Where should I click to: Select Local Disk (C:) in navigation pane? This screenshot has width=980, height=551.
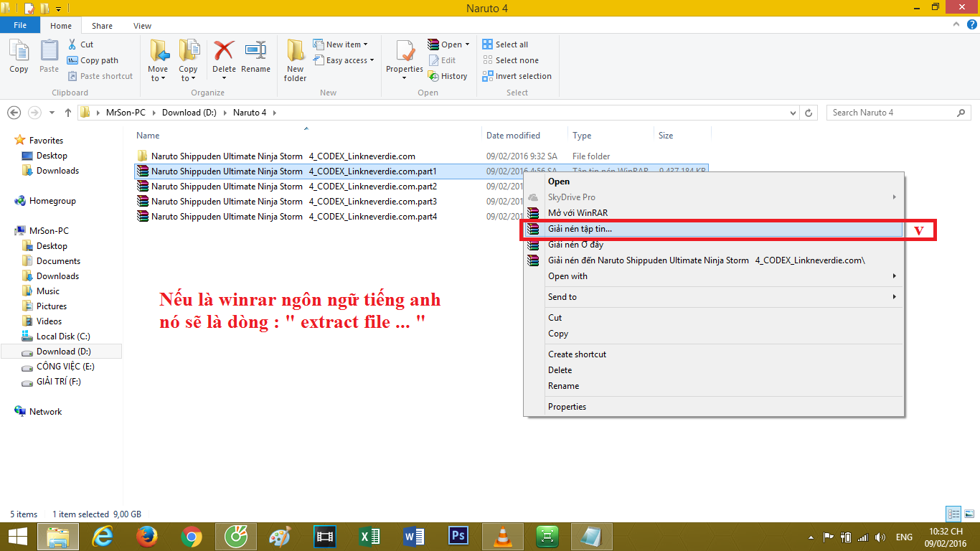63,336
